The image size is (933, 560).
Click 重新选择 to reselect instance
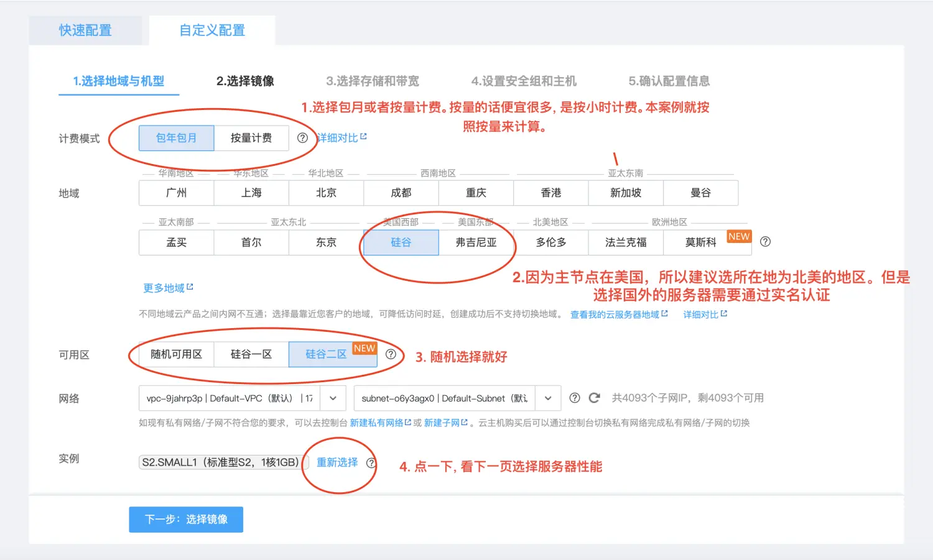click(337, 462)
